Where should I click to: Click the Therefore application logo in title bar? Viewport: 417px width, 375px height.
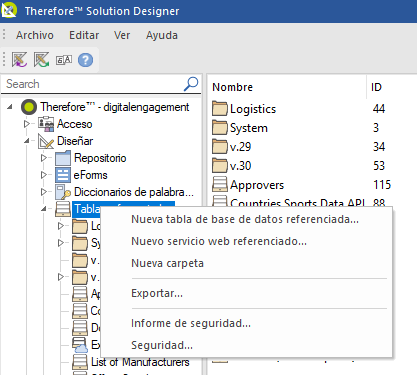[x=9, y=10]
